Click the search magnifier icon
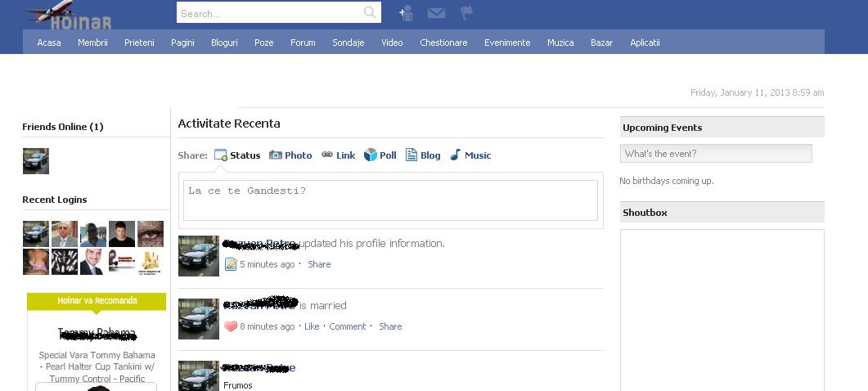The image size is (868, 391). click(x=370, y=12)
